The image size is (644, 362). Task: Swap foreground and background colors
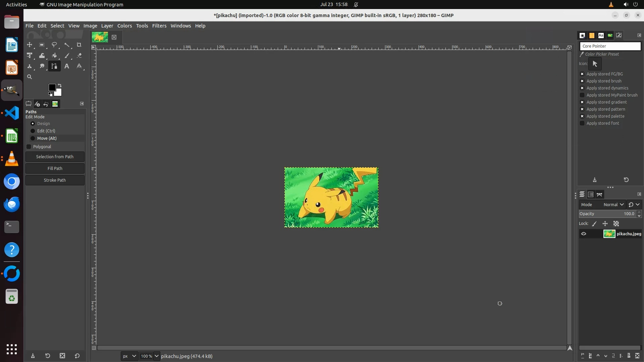click(x=60, y=85)
